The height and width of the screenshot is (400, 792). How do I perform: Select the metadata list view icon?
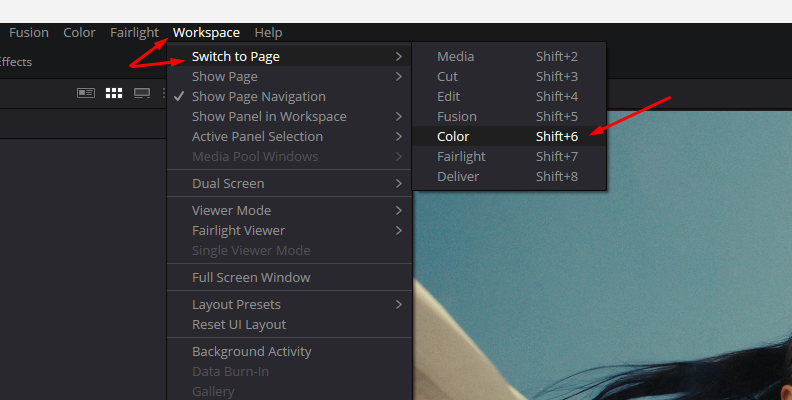tap(86, 93)
